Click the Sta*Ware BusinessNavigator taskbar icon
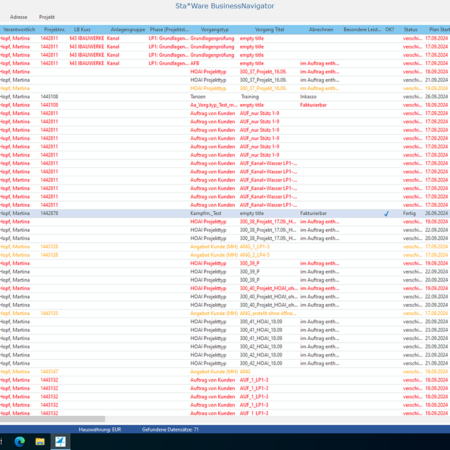450x450 pixels. tap(60, 442)
